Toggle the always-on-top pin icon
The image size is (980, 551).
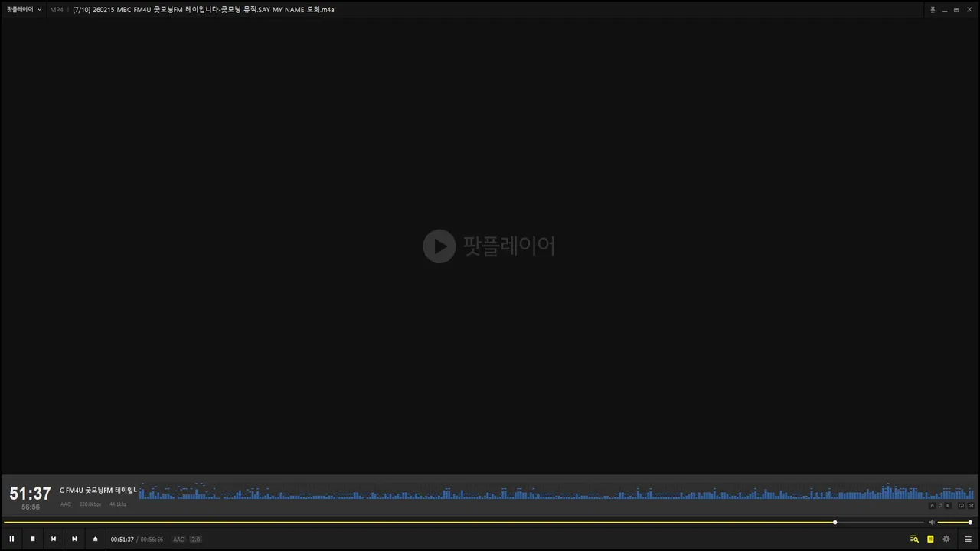coord(933,10)
